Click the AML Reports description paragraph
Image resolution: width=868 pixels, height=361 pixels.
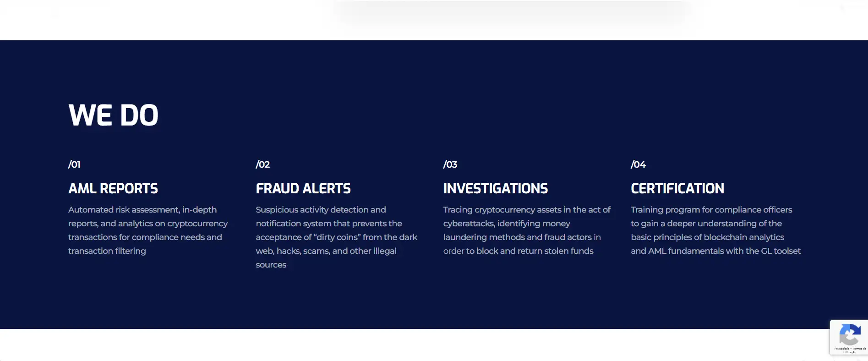point(147,230)
